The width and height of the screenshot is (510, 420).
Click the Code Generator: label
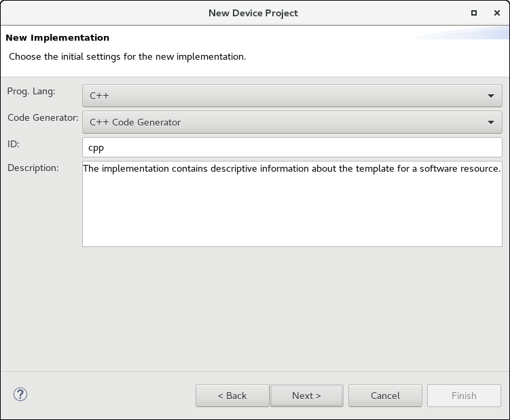click(x=43, y=117)
